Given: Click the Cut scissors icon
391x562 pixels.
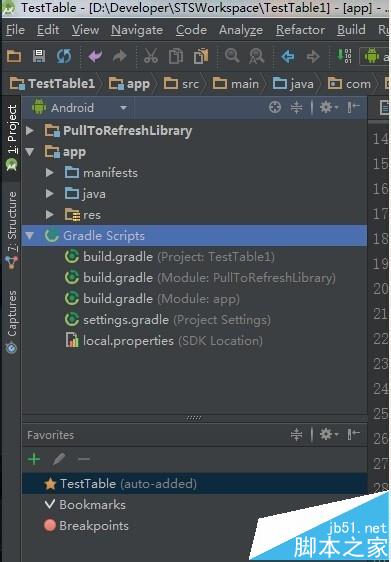Looking at the screenshot, I should [x=151, y=56].
